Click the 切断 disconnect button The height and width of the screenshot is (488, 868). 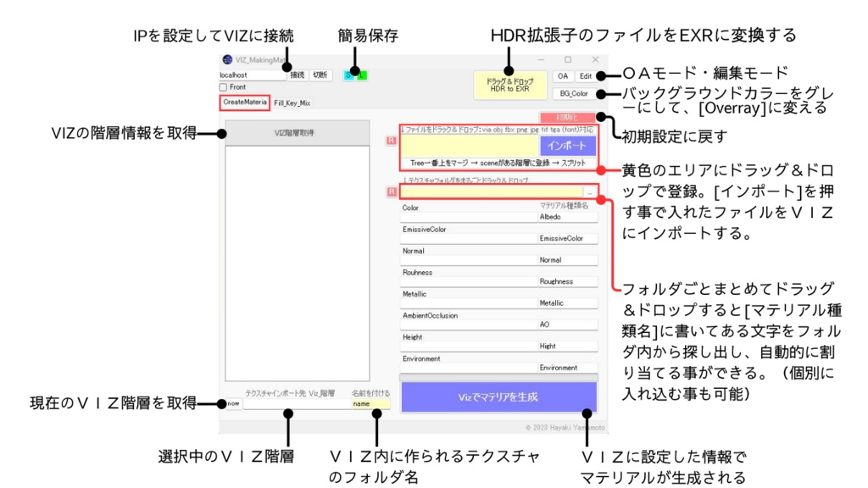(x=320, y=75)
